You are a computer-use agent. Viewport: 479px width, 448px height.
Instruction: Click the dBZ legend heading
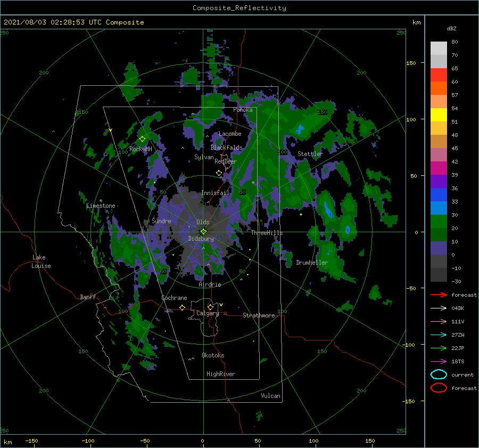451,28
